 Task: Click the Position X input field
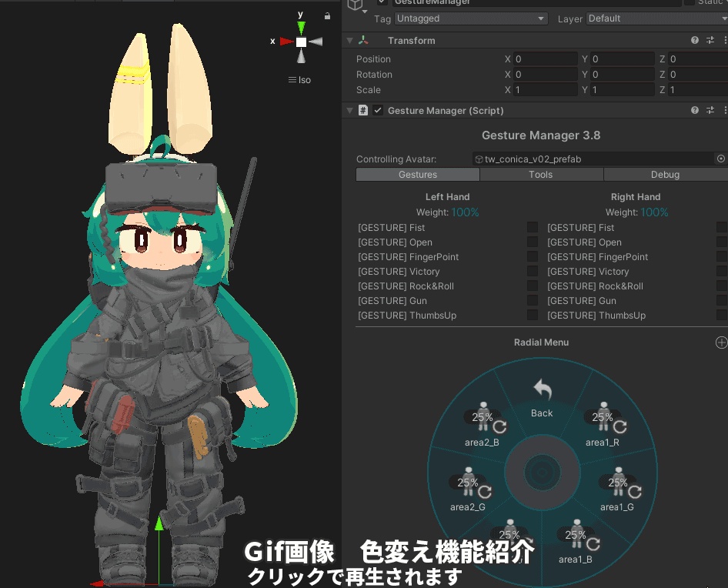[546, 58]
